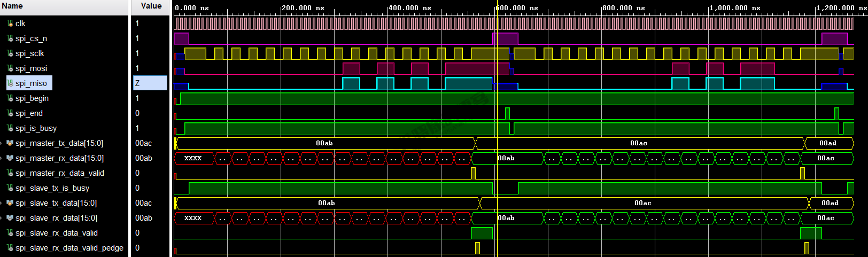Screen dimensions: 868x257
Task: Select spi_master_rx_data[15:0] signal name
Action: (x=59, y=158)
